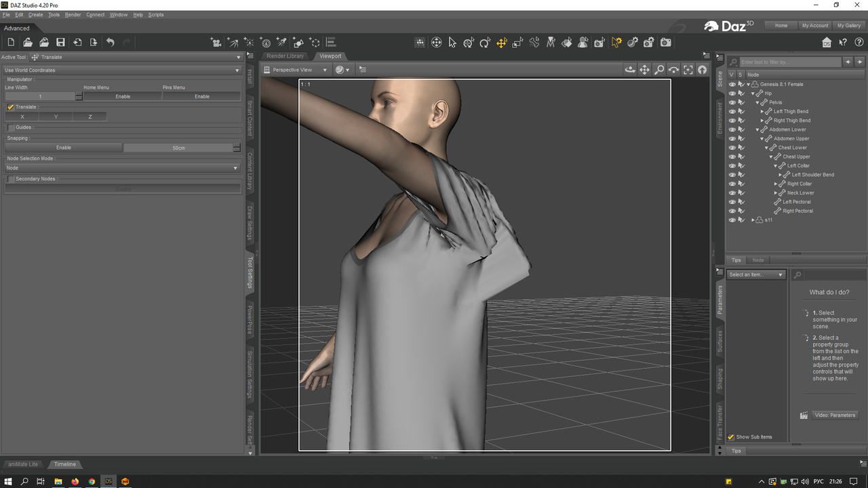Toggle the Show Sub Items checkbox

point(731,437)
